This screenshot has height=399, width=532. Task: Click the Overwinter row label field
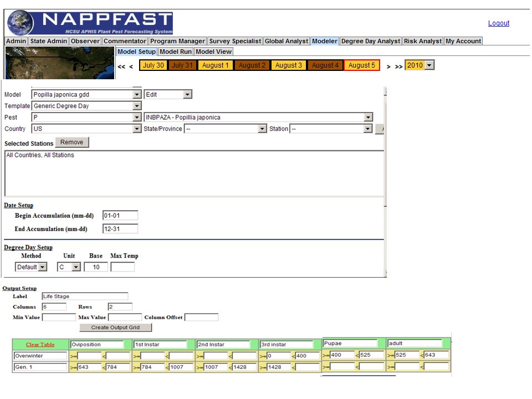pos(40,356)
